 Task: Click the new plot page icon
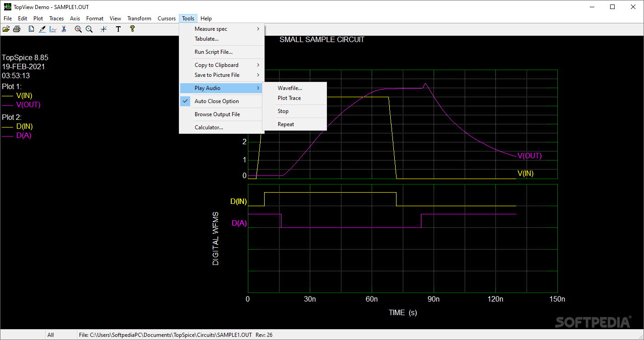tap(31, 29)
